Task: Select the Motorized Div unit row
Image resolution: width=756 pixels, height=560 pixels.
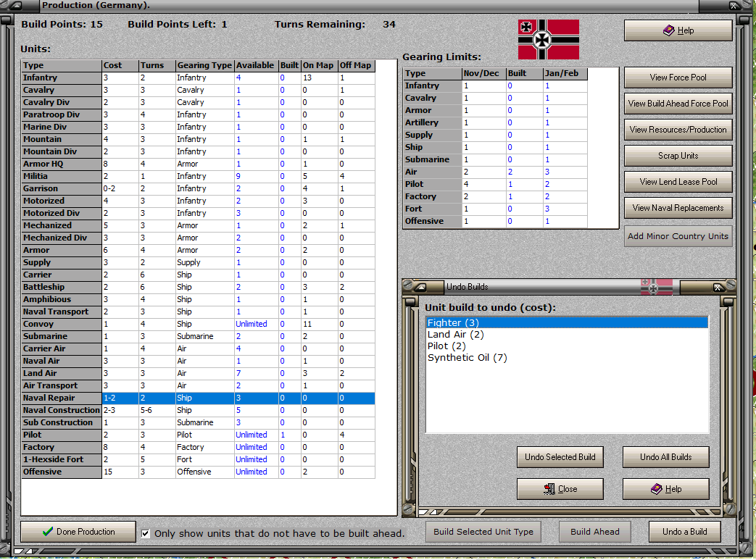Action: click(198, 213)
